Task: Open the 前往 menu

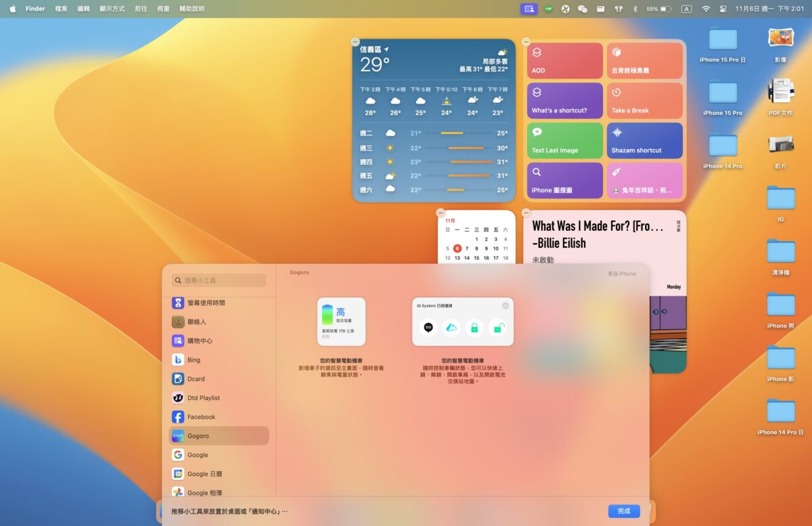Action: (141, 9)
